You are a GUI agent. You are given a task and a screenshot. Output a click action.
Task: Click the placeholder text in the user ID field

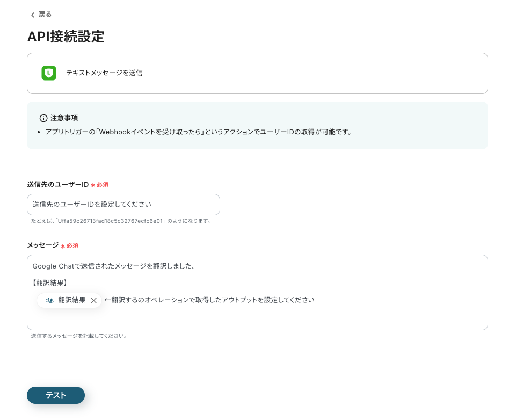[91, 205]
